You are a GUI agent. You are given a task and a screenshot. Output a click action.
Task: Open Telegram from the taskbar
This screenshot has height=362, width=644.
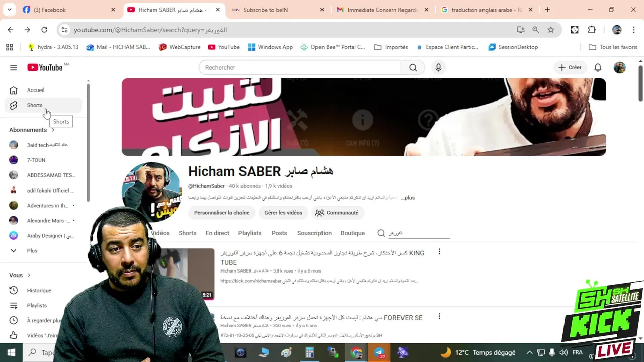[380, 352]
